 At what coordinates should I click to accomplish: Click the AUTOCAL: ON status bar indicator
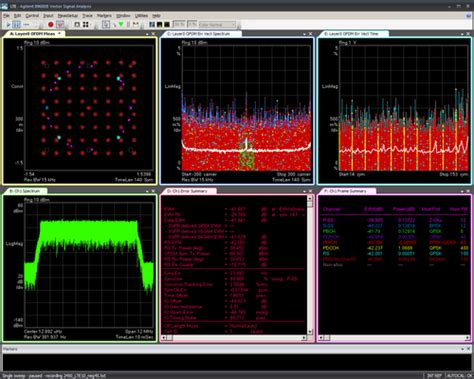[x=460, y=376]
